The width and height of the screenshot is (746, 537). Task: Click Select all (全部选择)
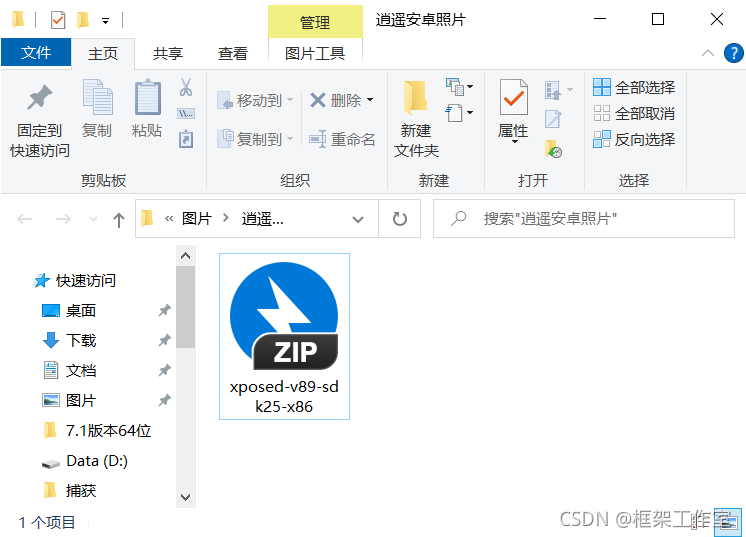(634, 88)
